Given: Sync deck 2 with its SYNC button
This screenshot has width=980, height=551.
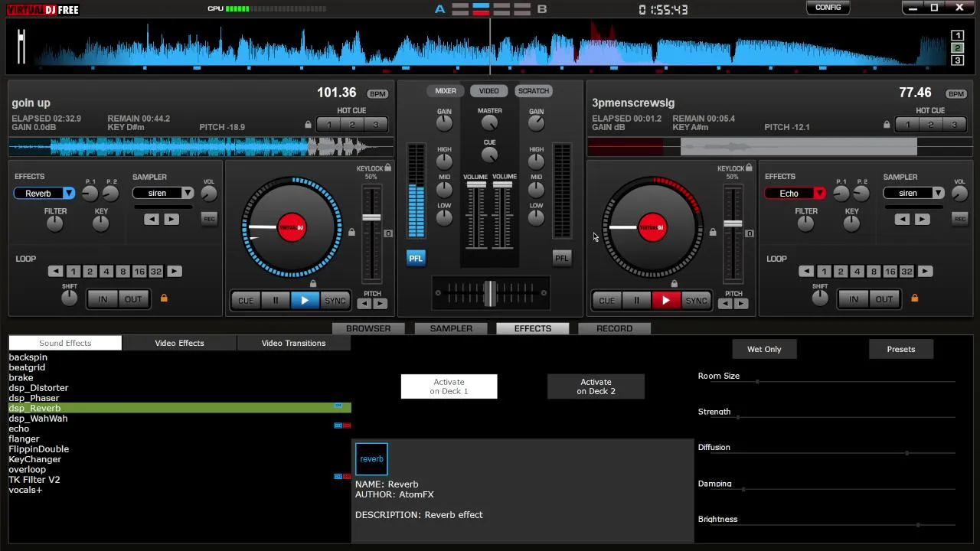Looking at the screenshot, I should (x=696, y=301).
